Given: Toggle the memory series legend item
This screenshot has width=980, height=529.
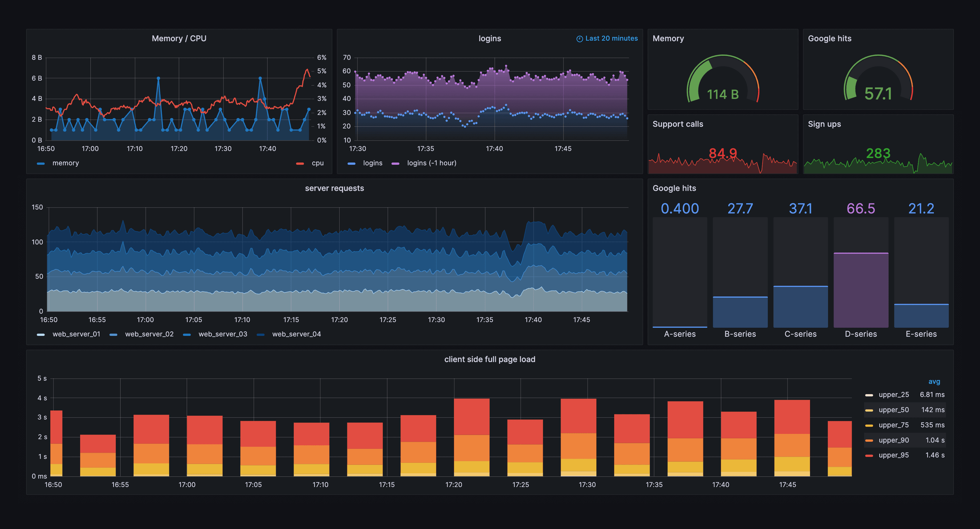Looking at the screenshot, I should (65, 163).
